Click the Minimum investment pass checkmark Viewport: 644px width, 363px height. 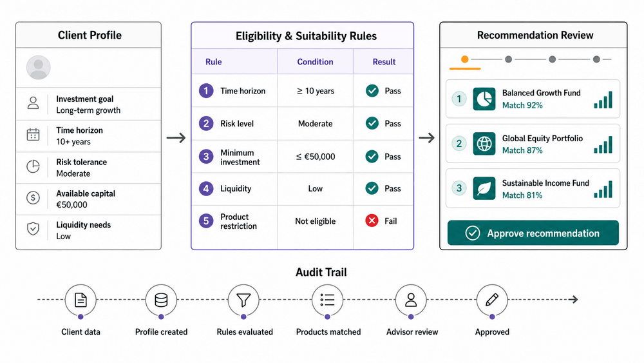(372, 157)
